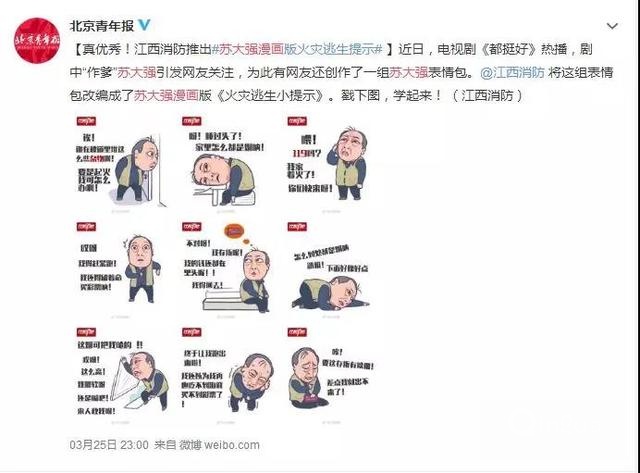The width and height of the screenshot is (640, 473).
Task: Expand the post options chevron
Action: pyautogui.click(x=612, y=27)
